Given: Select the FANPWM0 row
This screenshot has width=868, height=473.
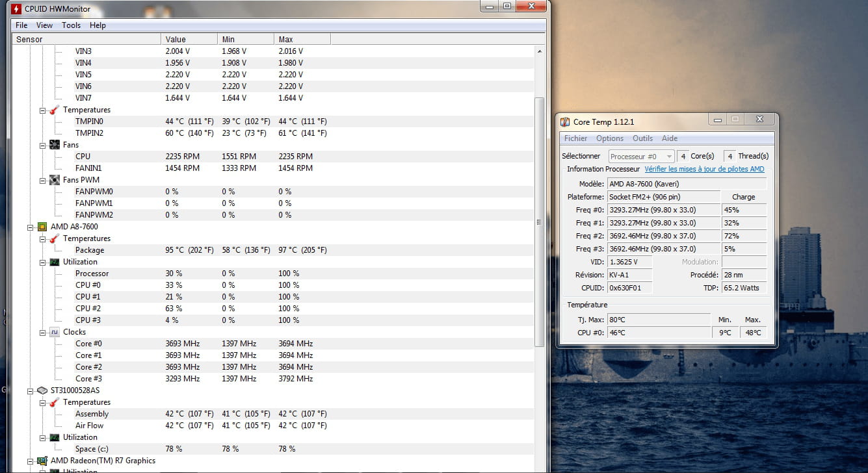Looking at the screenshot, I should [273, 192].
